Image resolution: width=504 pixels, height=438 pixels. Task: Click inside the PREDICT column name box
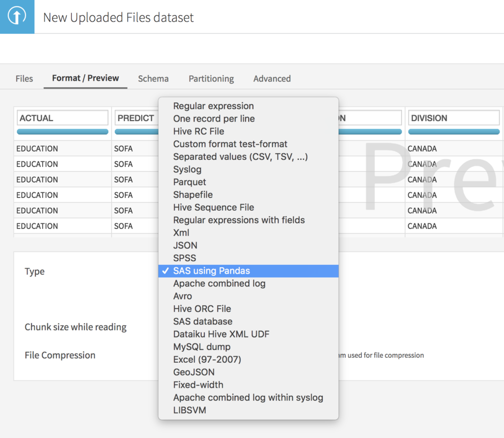[x=138, y=118]
